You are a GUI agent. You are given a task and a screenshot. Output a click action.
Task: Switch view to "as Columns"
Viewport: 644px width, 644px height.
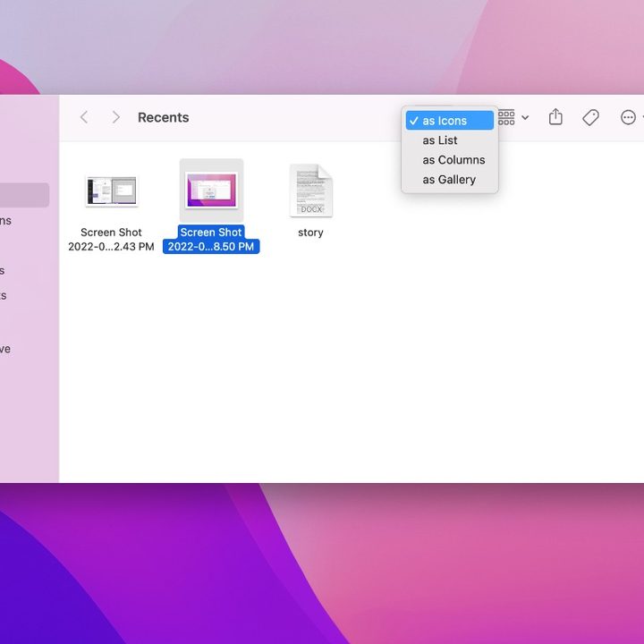point(449,160)
